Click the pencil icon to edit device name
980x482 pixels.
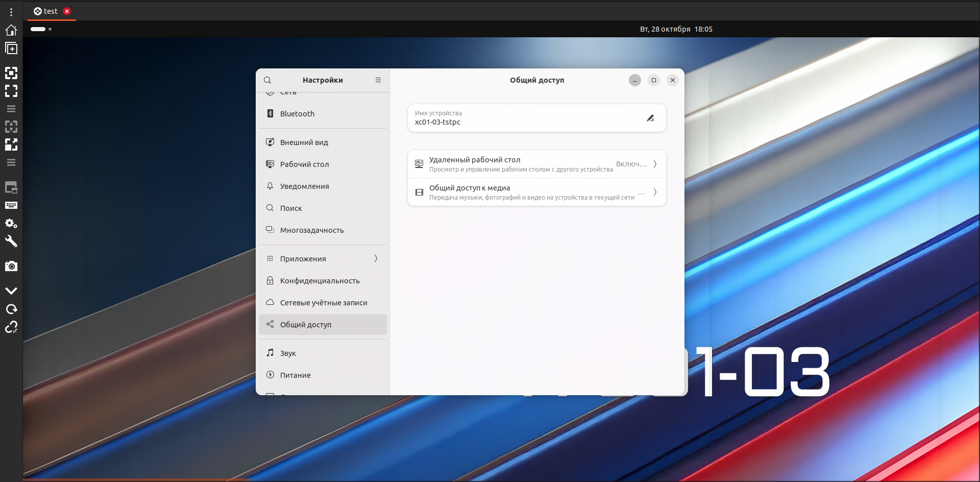pos(650,118)
